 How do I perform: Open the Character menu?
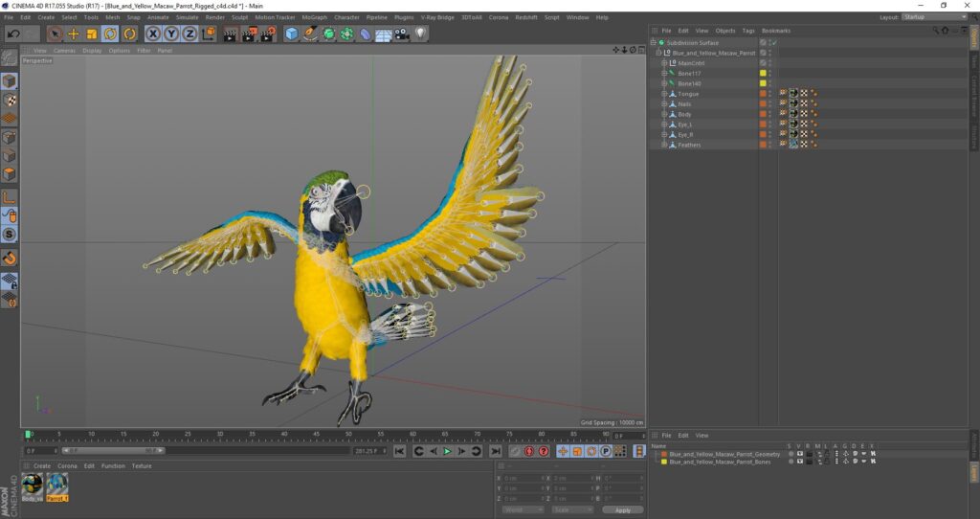tap(346, 17)
